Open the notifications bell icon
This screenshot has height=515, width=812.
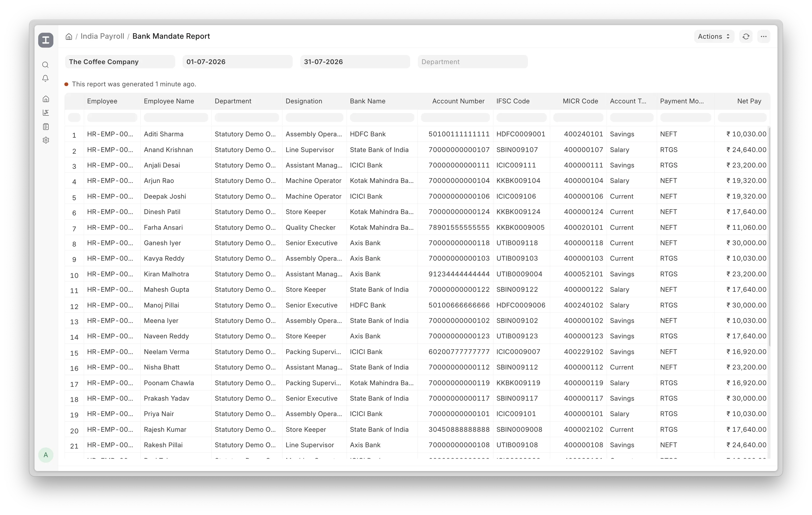[x=46, y=78]
